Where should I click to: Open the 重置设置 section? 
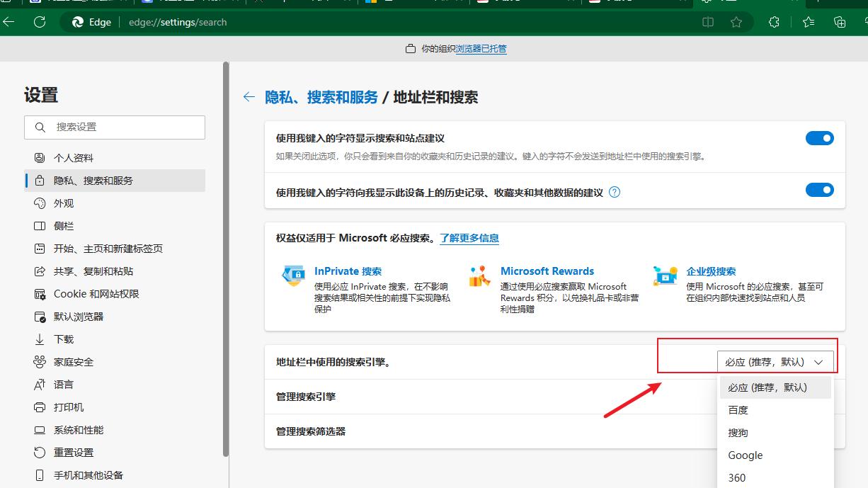74,452
